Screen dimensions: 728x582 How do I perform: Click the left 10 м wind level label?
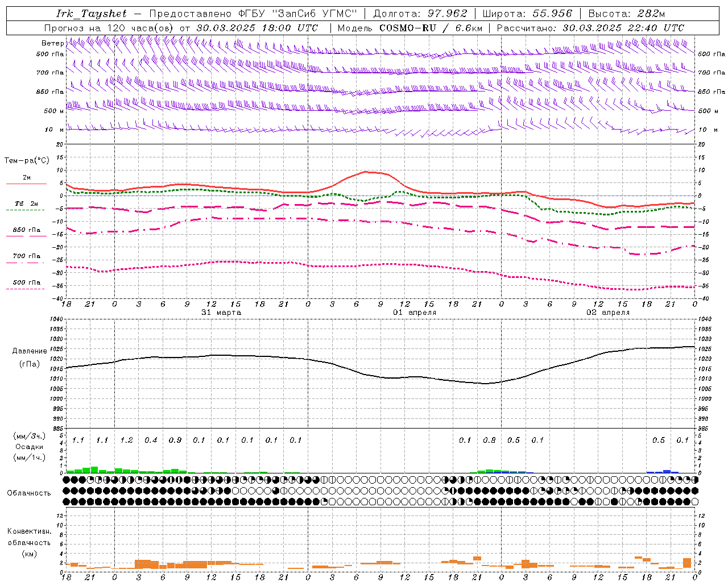[54, 130]
